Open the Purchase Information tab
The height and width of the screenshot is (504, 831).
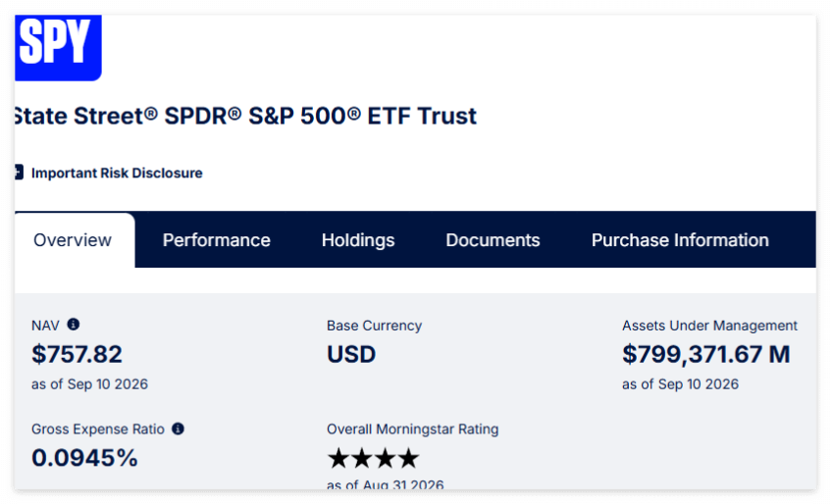(680, 240)
